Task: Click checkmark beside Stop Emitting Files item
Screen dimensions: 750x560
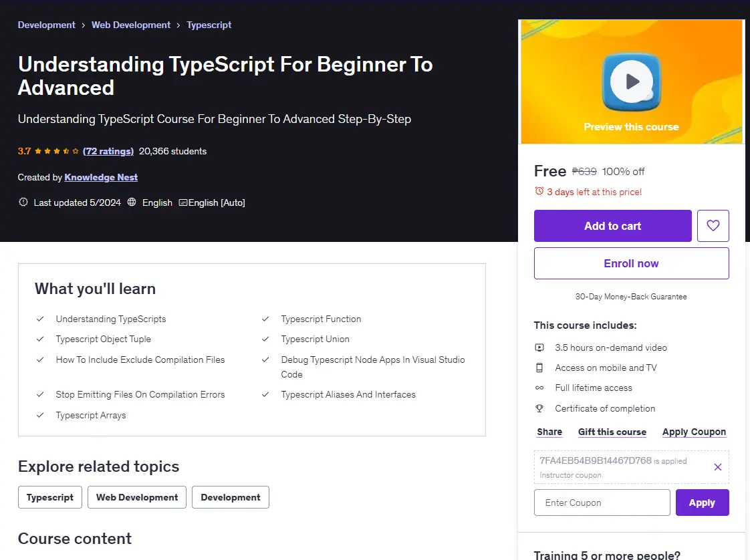Action: tap(40, 394)
